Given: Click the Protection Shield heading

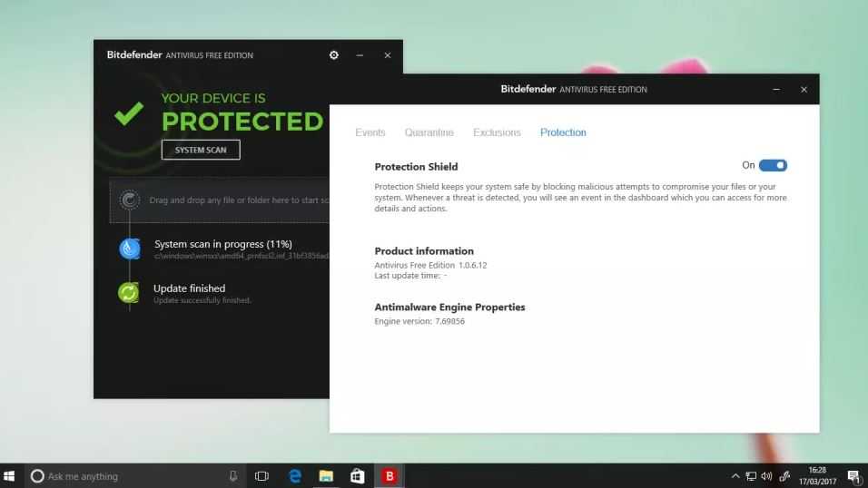Looking at the screenshot, I should [x=416, y=167].
